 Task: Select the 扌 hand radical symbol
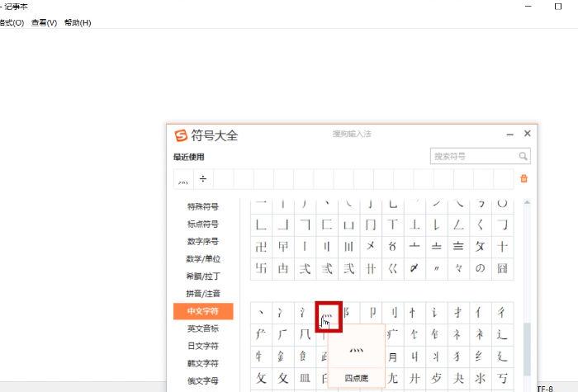(458, 313)
